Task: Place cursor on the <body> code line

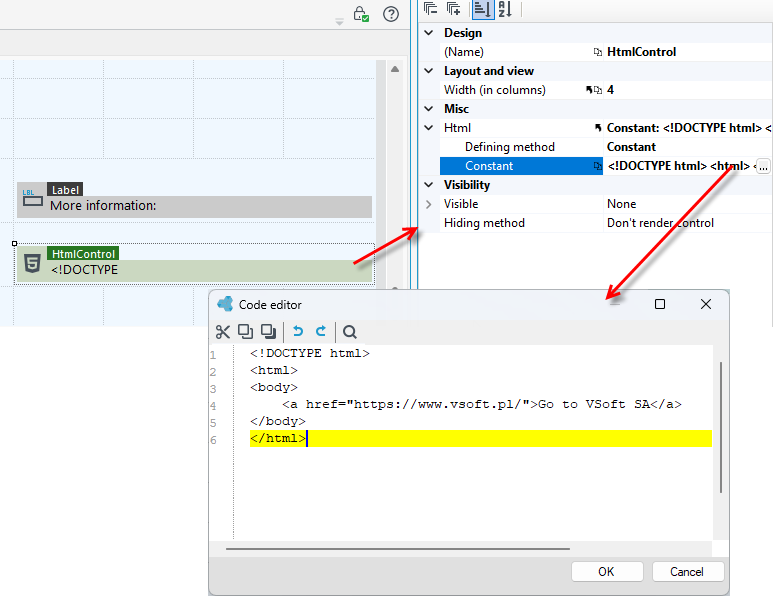Action: coord(274,387)
